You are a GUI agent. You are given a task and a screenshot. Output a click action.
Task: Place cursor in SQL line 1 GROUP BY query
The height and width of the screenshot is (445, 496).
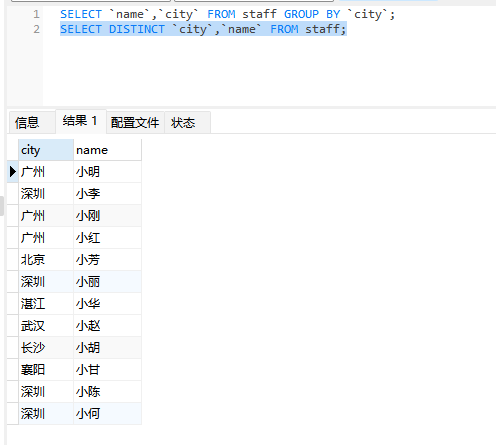[x=227, y=14]
